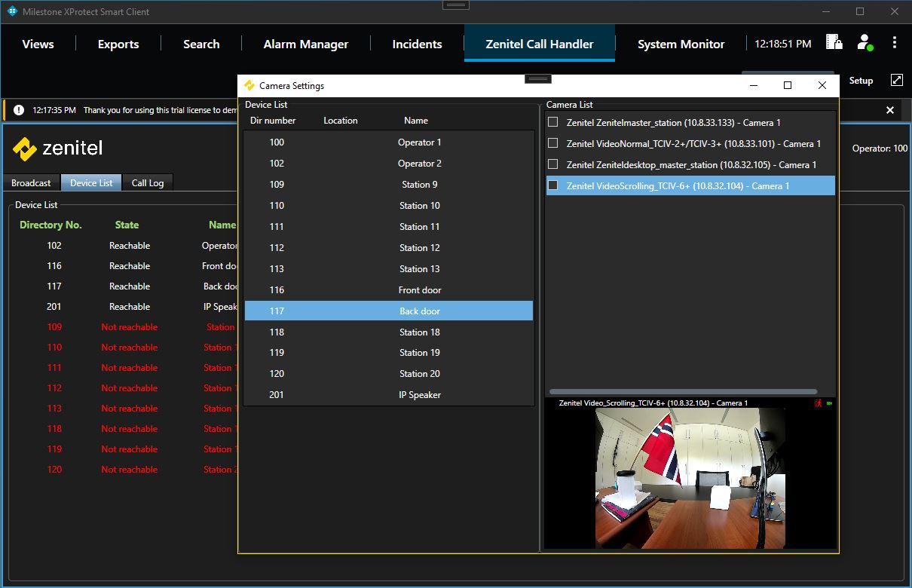Open the user account status icon
The height and width of the screenshot is (588, 912).
click(865, 42)
